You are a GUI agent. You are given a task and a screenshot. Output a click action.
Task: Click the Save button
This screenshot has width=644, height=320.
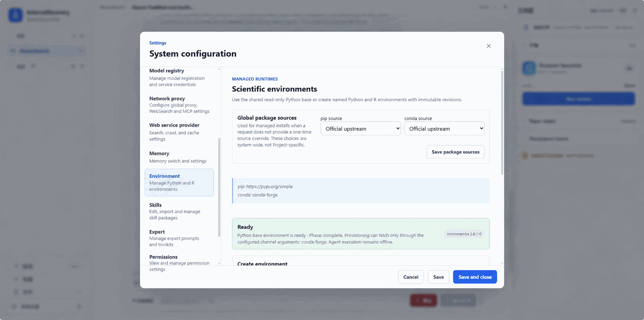(438, 277)
